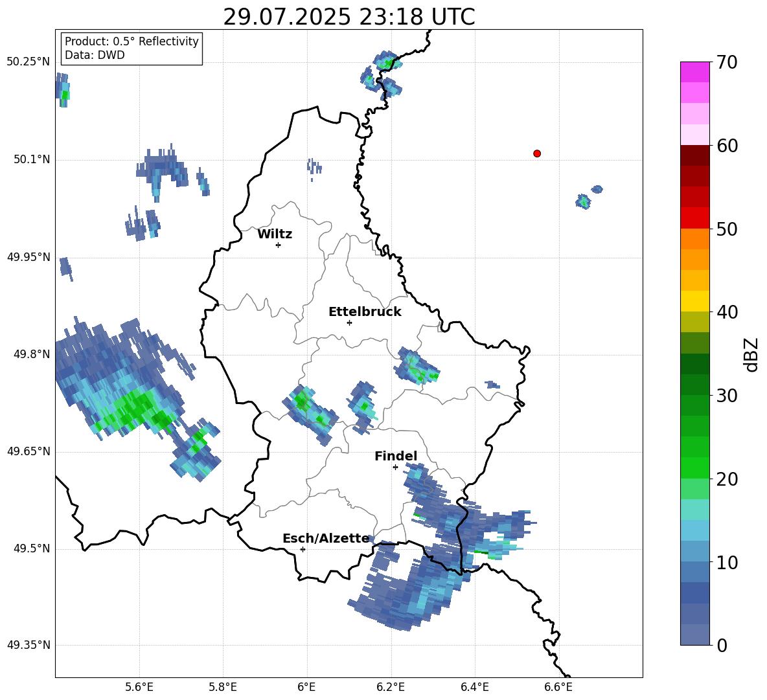Click the dark red colorbar swatch below 60
The height and width of the screenshot is (700, 767).
694,155
